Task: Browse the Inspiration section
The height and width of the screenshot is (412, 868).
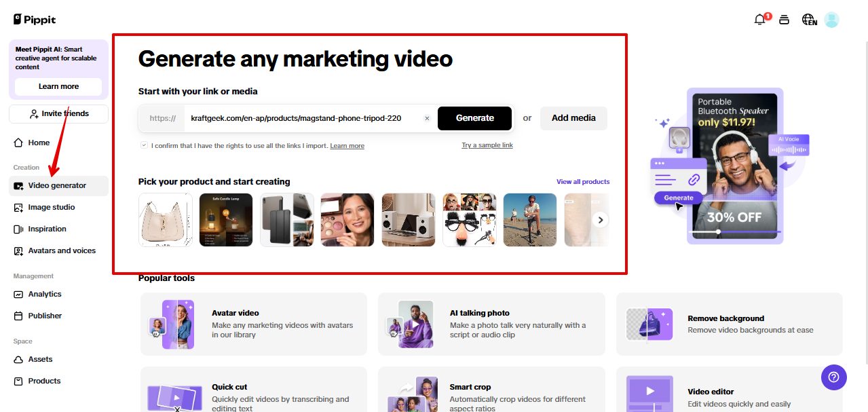Action: [x=47, y=229]
